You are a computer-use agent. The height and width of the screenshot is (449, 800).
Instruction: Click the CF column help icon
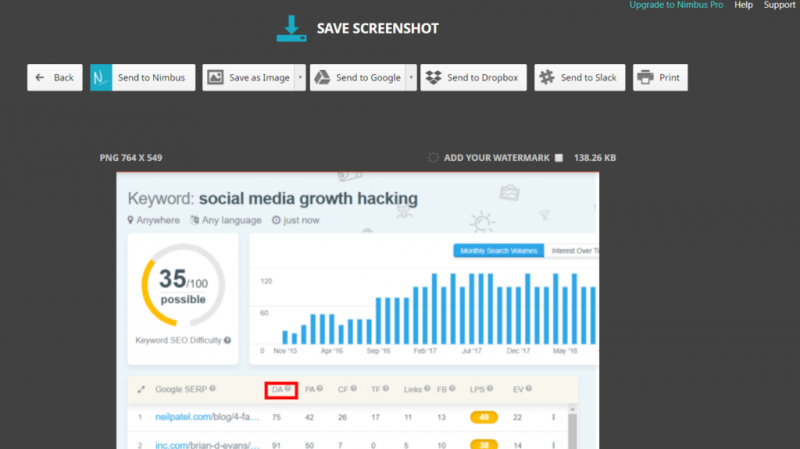click(354, 389)
